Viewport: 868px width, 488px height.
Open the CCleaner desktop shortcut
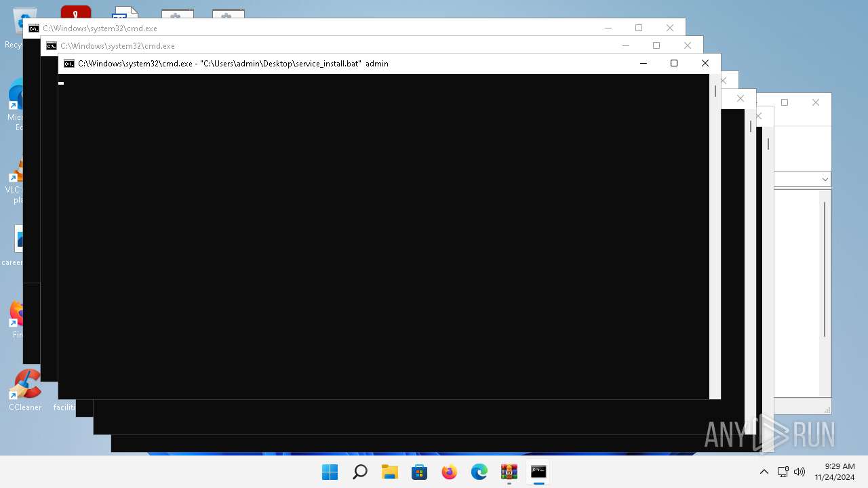point(25,390)
